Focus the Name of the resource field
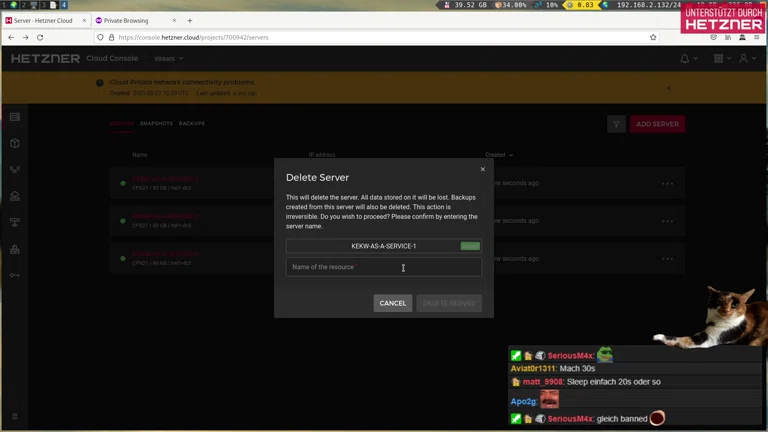 (x=384, y=267)
